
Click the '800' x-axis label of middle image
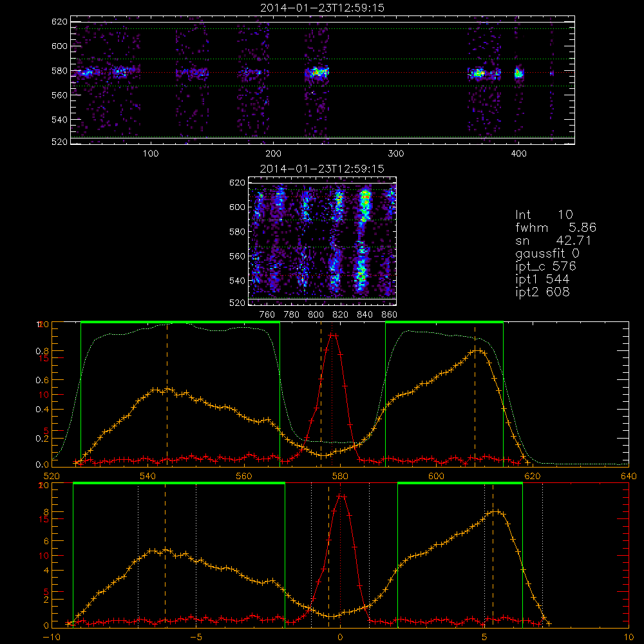[316, 315]
